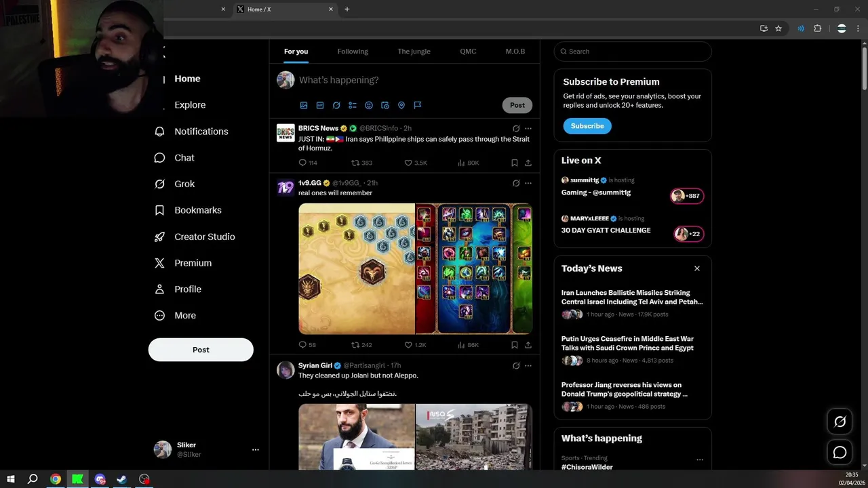Share the 1v9.GG post

(528, 345)
